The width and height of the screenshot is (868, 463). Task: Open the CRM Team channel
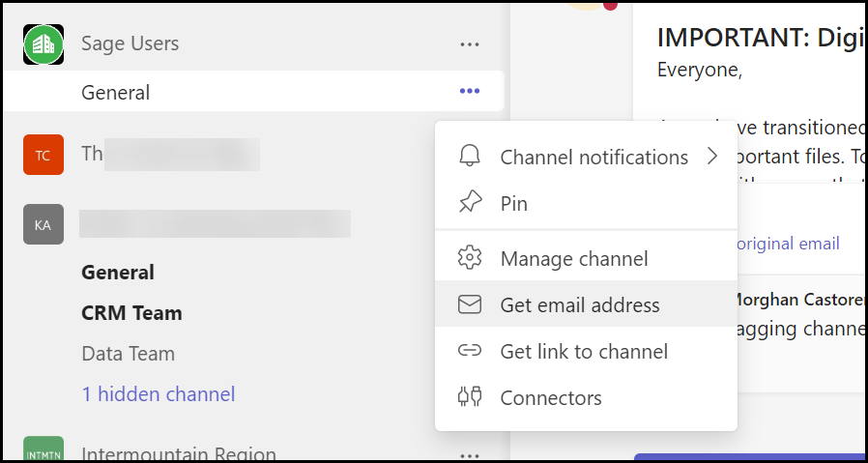131,313
